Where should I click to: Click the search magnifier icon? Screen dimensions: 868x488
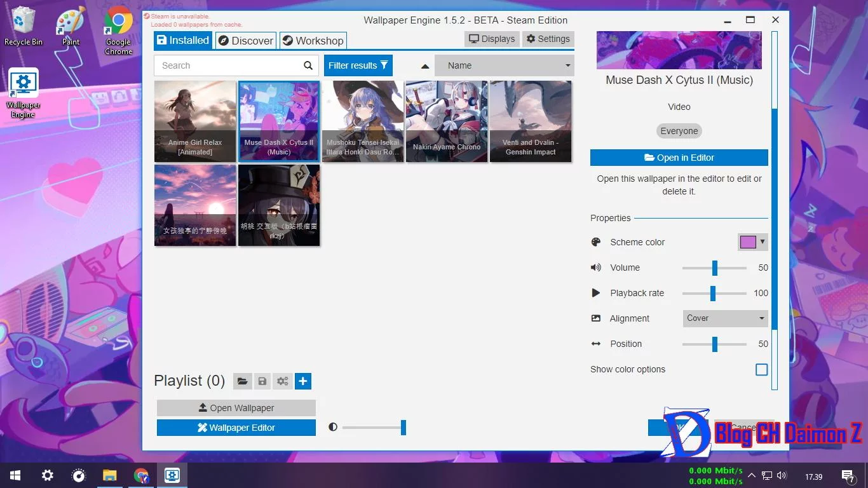(308, 65)
